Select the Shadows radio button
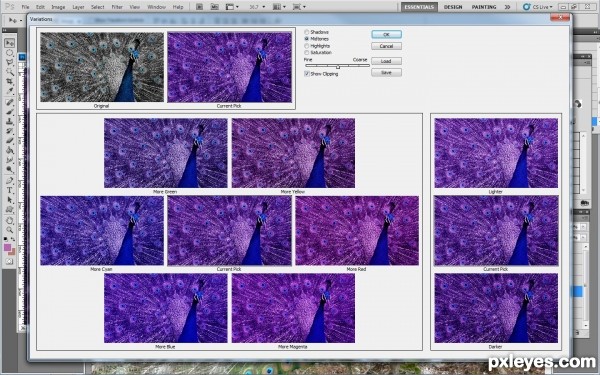 click(x=307, y=32)
